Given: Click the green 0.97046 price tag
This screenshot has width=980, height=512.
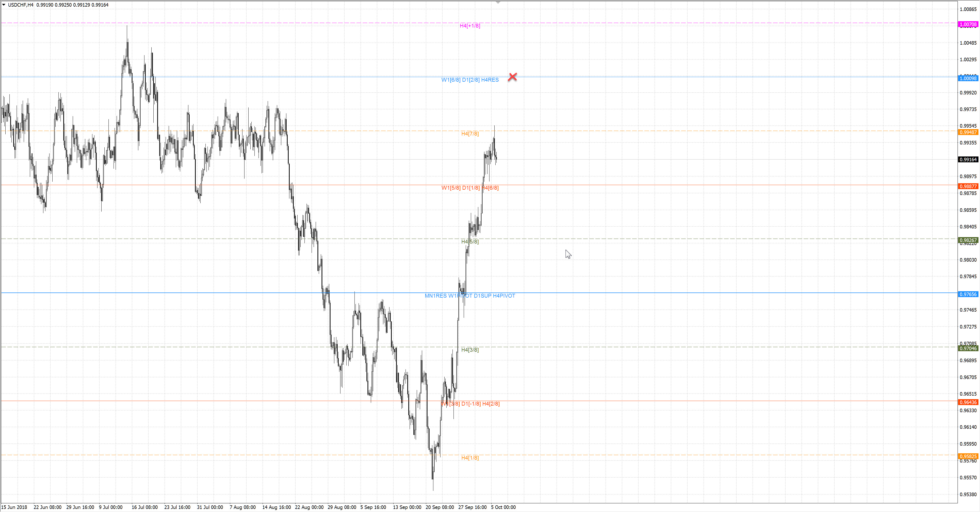Looking at the screenshot, I should tap(968, 348).
